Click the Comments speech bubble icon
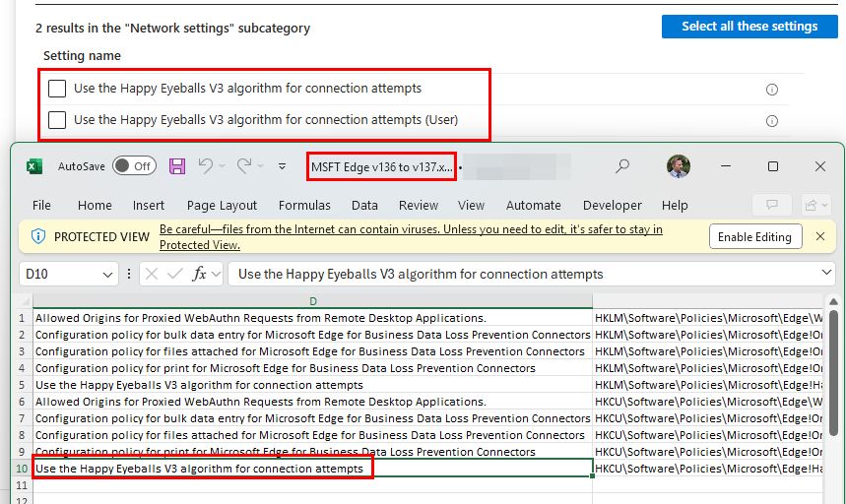 coord(772,205)
